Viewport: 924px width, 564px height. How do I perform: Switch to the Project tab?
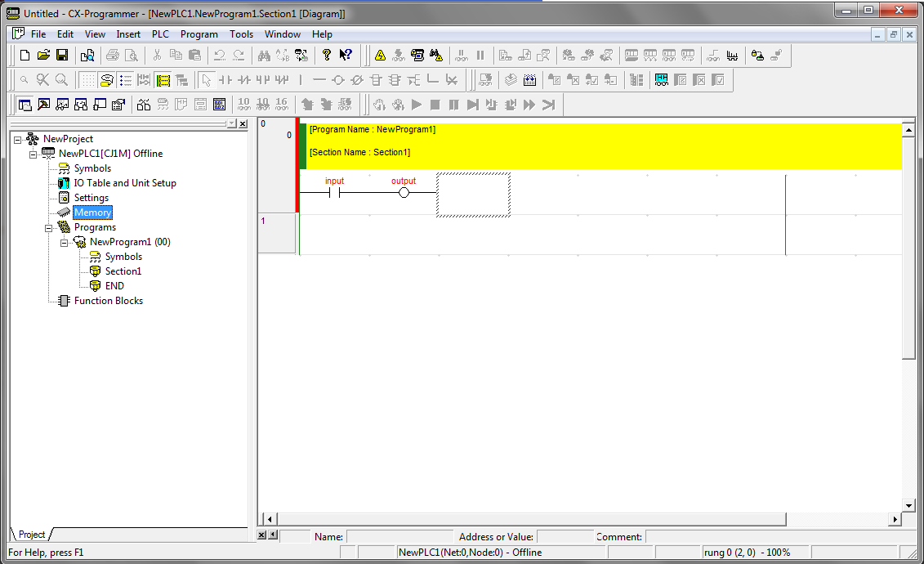32,535
